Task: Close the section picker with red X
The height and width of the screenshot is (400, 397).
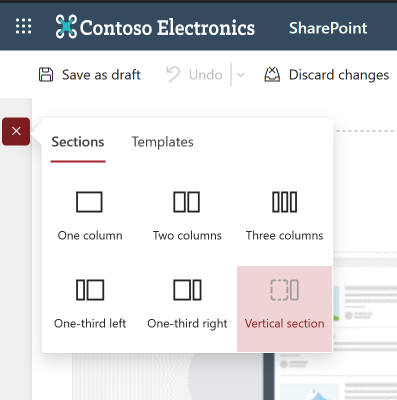Action: [16, 131]
